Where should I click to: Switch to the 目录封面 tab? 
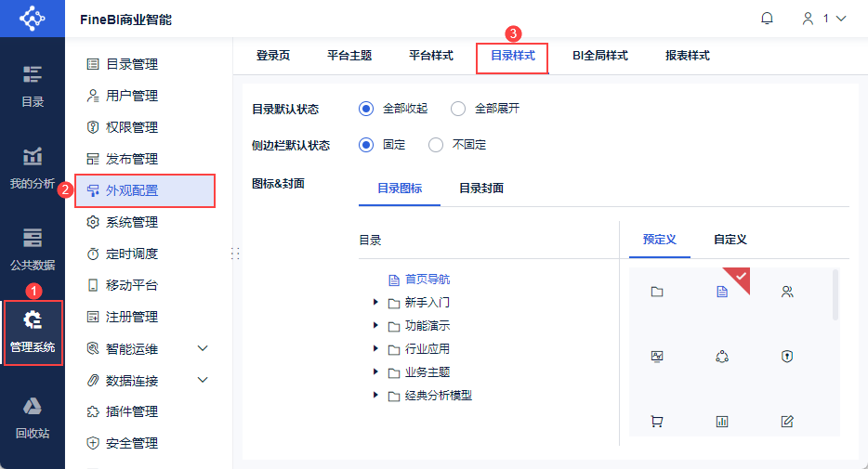coord(481,189)
